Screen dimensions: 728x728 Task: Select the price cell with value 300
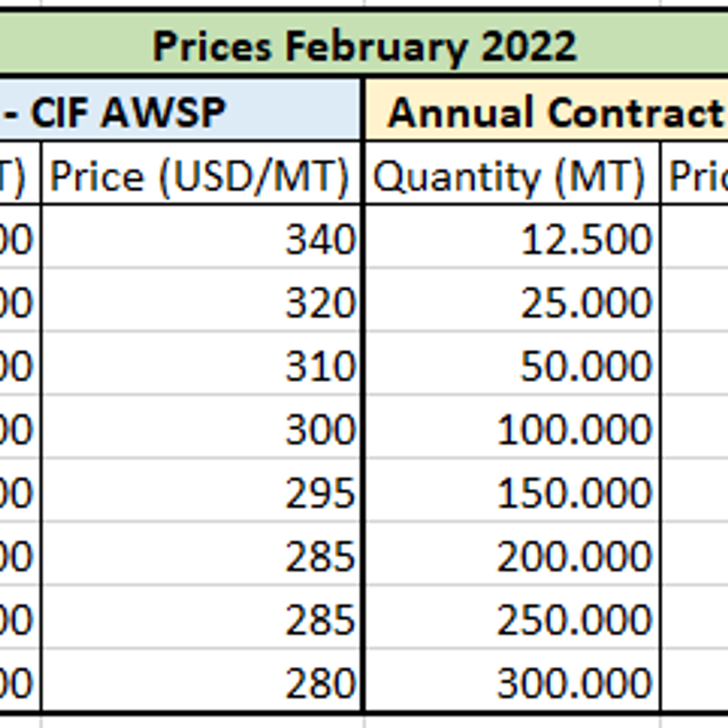[x=200, y=429]
